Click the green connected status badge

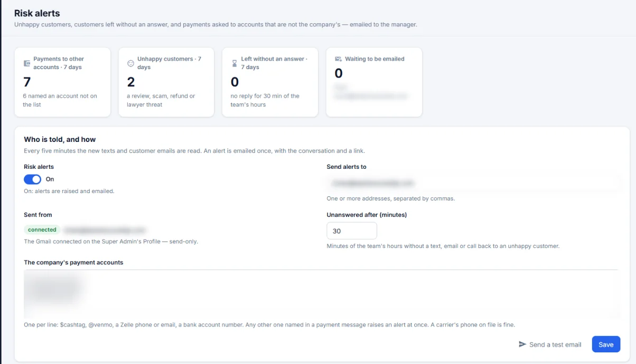(42, 230)
